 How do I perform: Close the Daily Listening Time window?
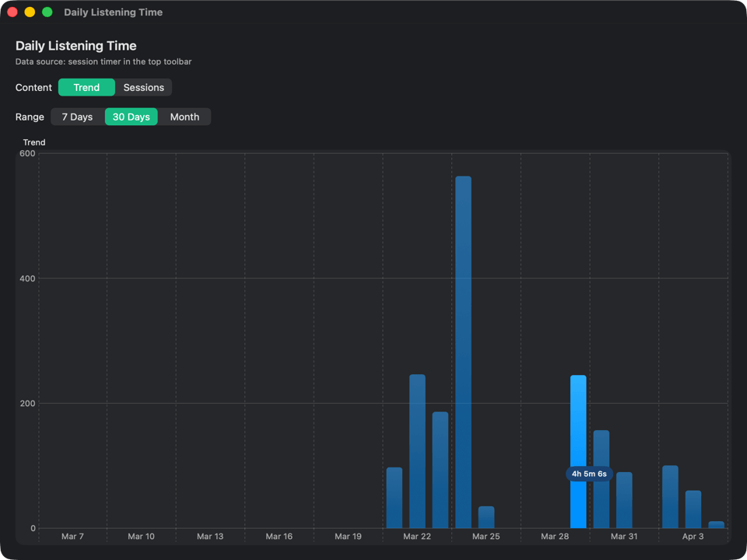(x=12, y=12)
